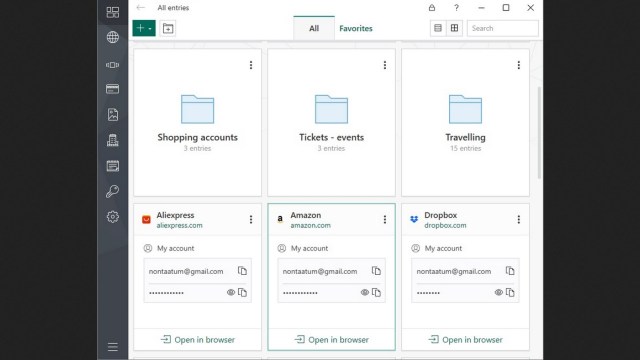Open the notes icon in sidebar

pos(113,166)
